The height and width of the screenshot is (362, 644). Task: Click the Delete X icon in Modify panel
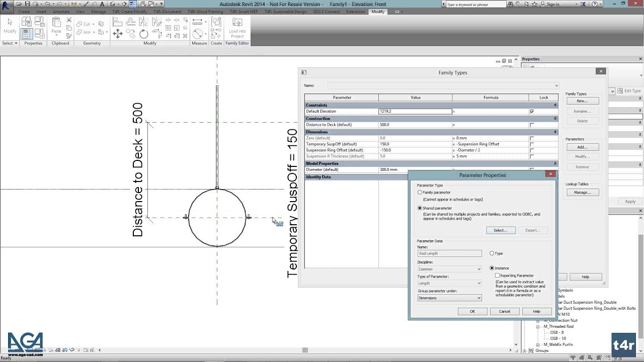[x=185, y=36]
